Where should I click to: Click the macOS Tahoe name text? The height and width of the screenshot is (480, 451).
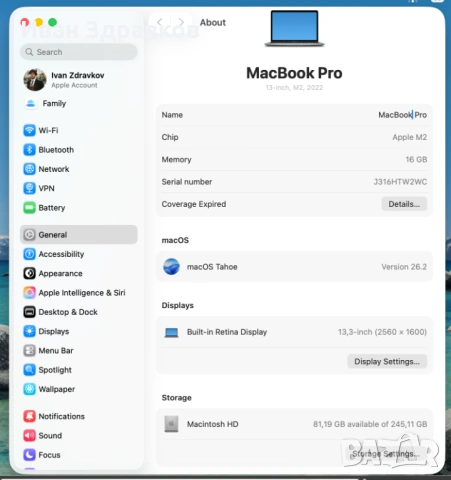[x=212, y=267]
